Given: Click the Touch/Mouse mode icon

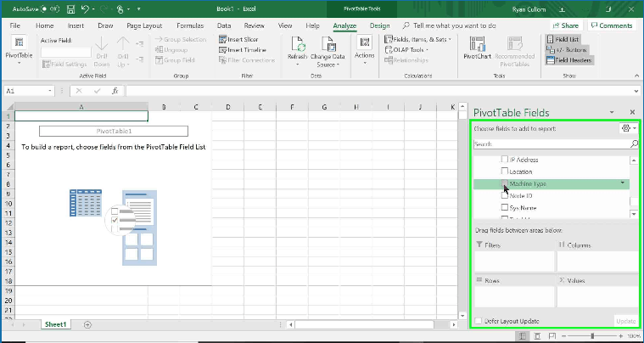Looking at the screenshot, I should 120,8.
